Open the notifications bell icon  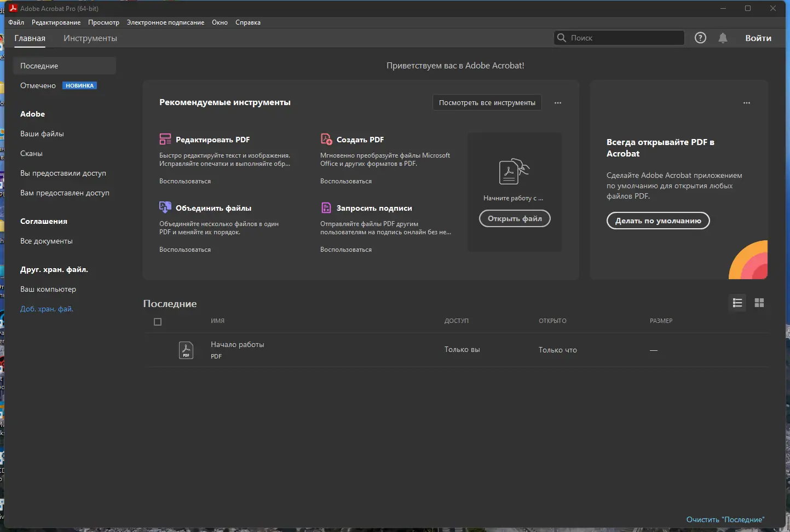coord(723,38)
